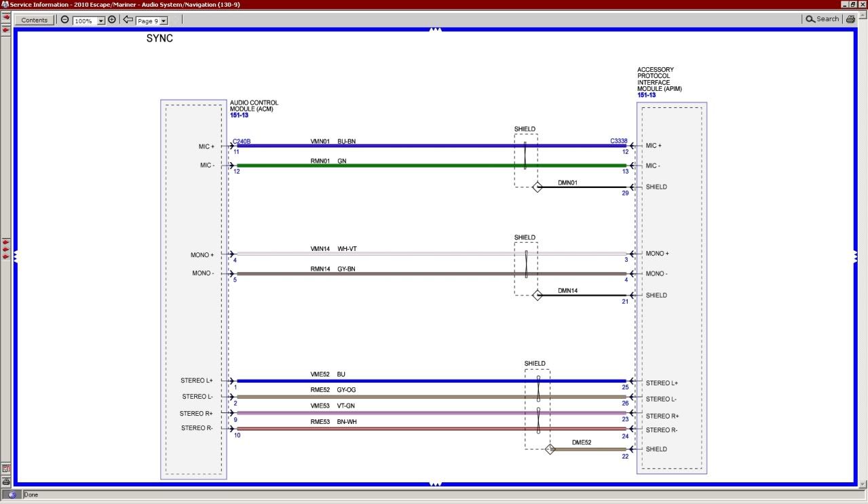Open the 100% zoom level dropdown
Screen dimensions: 868x504
[x=101, y=21]
